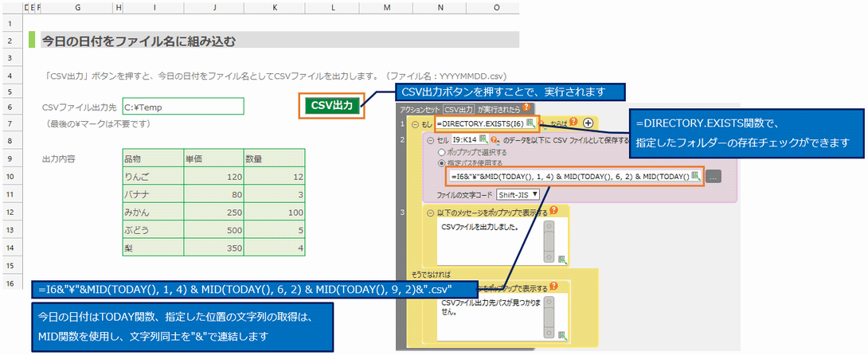The image size is (868, 355).
Task: Click the ellipsis browse button beside the path formula
Action: pyautogui.click(x=714, y=177)
